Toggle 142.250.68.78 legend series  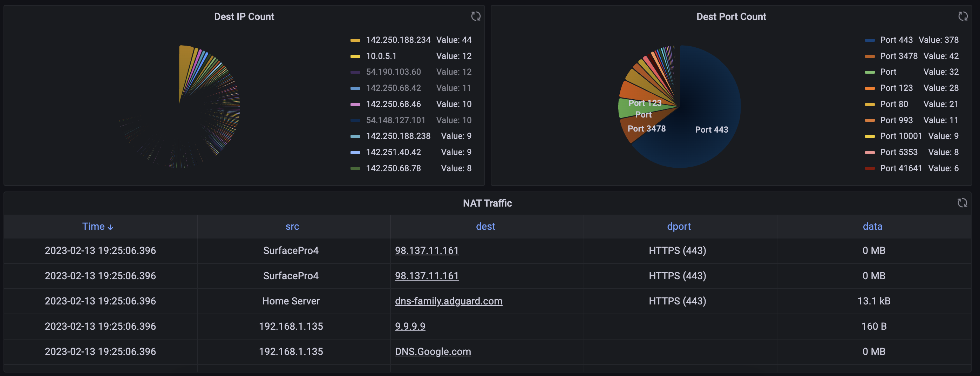pyautogui.click(x=393, y=168)
